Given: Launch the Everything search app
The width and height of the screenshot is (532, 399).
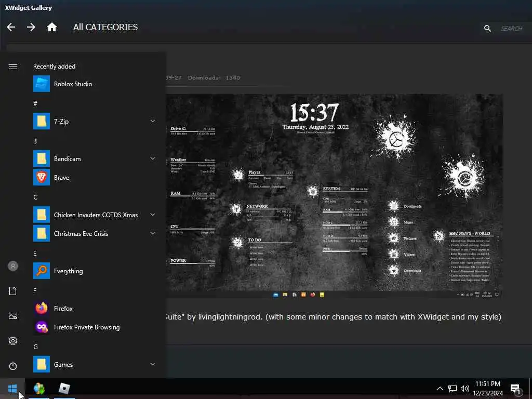Looking at the screenshot, I should [x=94, y=271].
